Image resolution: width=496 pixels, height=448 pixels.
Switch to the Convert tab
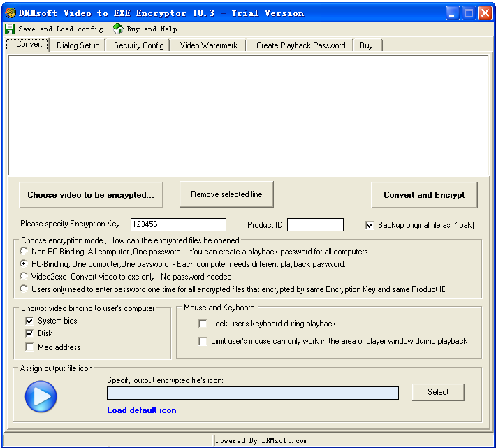coord(29,44)
